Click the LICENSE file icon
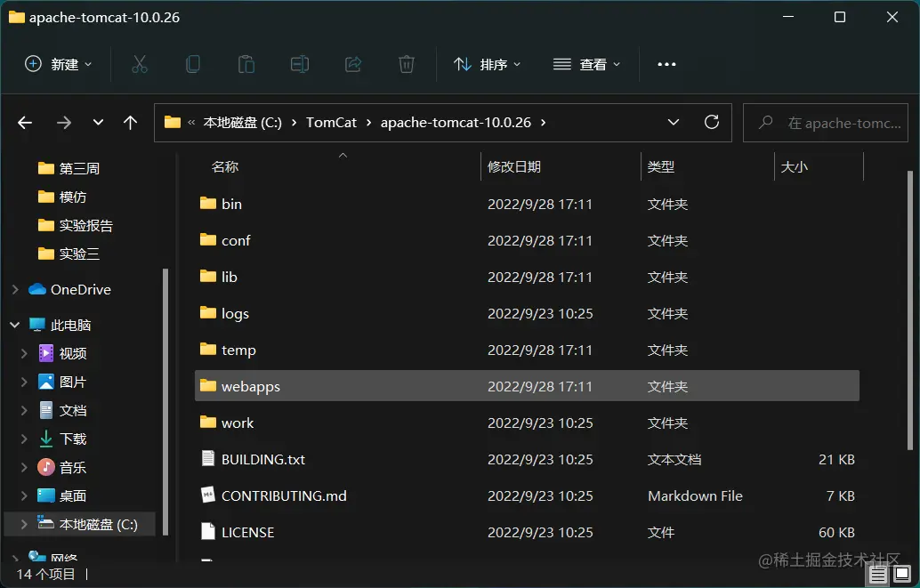 tap(207, 531)
